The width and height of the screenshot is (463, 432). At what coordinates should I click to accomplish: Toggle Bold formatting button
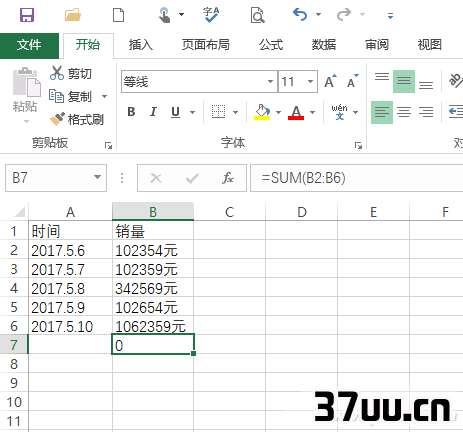click(131, 112)
